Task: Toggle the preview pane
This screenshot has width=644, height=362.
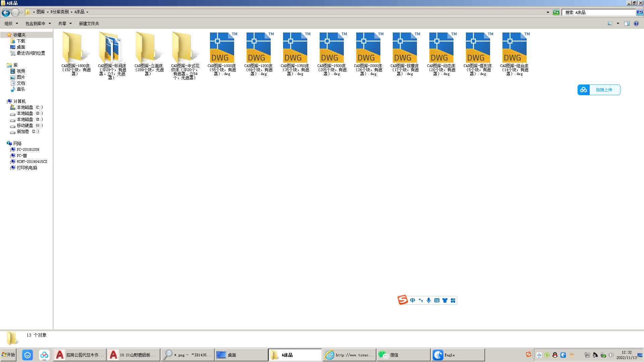Action: tap(627, 23)
